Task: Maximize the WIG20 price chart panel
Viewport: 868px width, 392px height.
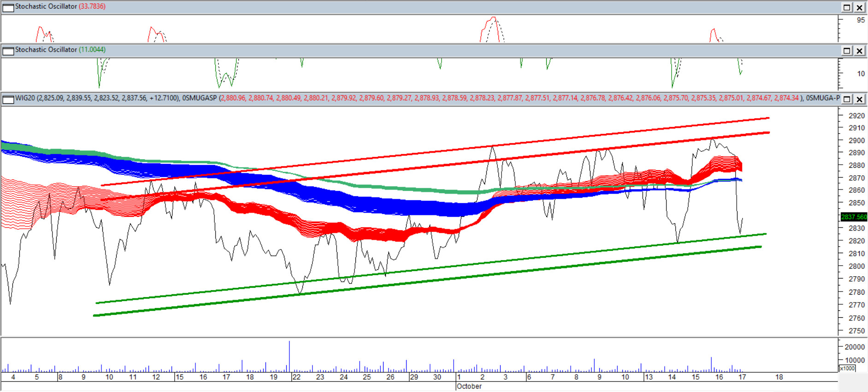Action: [x=847, y=99]
